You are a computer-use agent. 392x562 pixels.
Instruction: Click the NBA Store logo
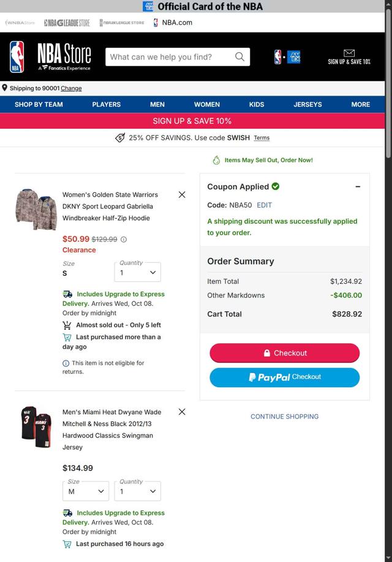50,57
